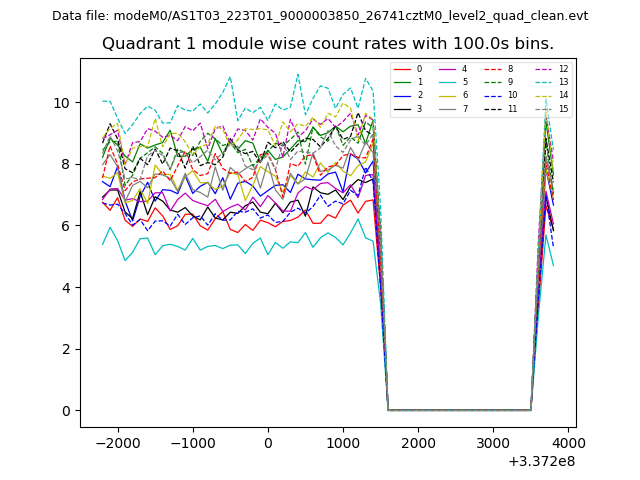Click the red line legend marker for module 0
Viewport: 640px width, 480px height.
coord(401,69)
